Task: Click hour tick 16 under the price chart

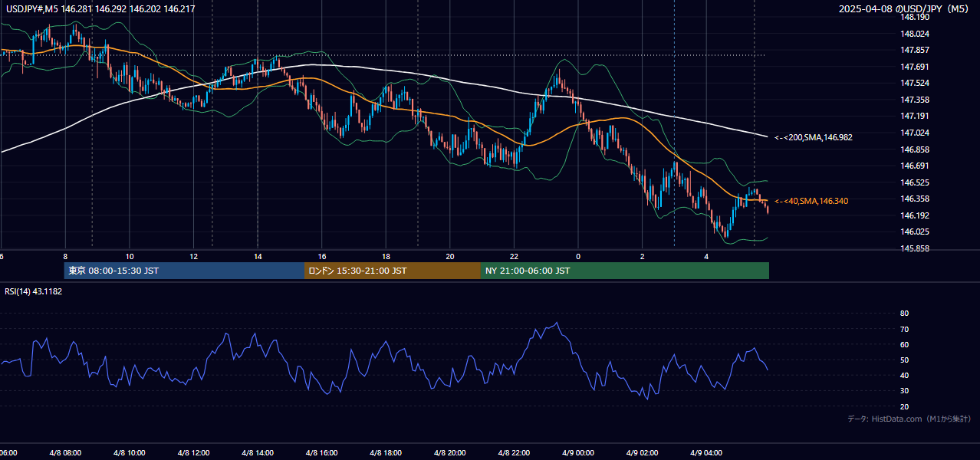Action: pyautogui.click(x=322, y=256)
